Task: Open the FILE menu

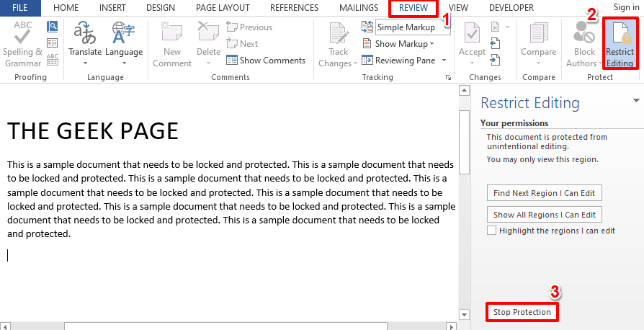Action: tap(19, 8)
